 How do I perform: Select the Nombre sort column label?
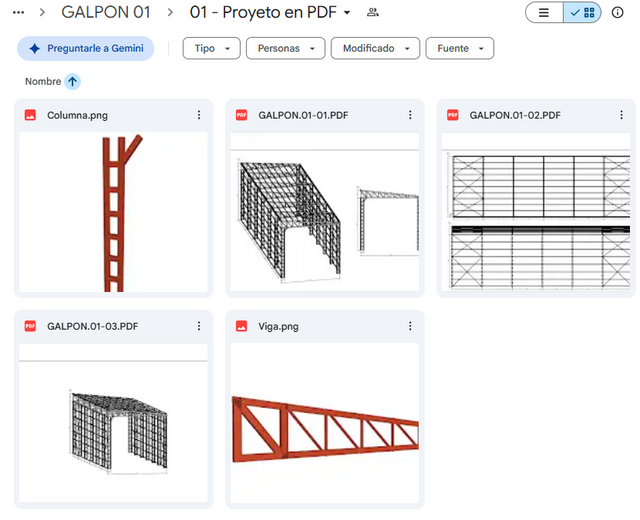(43, 82)
